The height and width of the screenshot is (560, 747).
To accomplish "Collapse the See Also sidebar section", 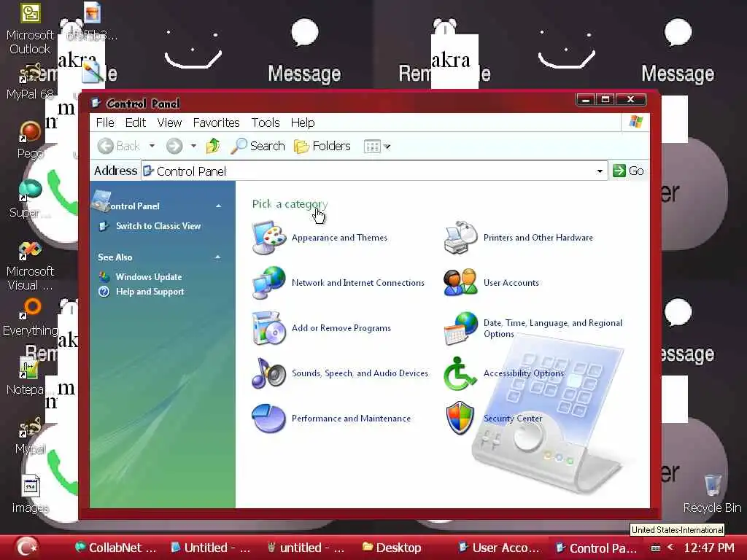I will coord(217,257).
